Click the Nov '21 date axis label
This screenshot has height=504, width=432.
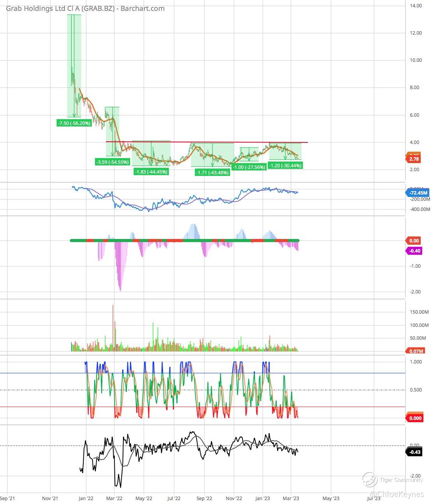(x=49, y=498)
